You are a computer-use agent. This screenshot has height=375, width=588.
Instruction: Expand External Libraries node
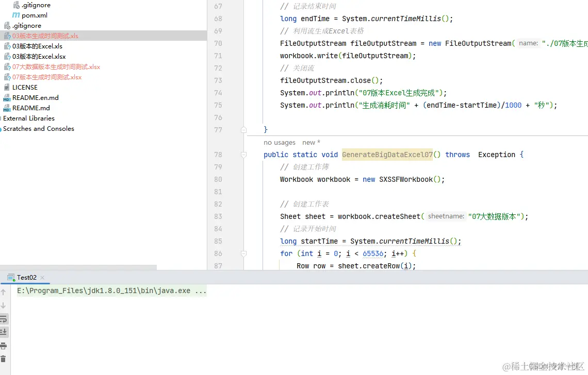pyautogui.click(x=29, y=118)
